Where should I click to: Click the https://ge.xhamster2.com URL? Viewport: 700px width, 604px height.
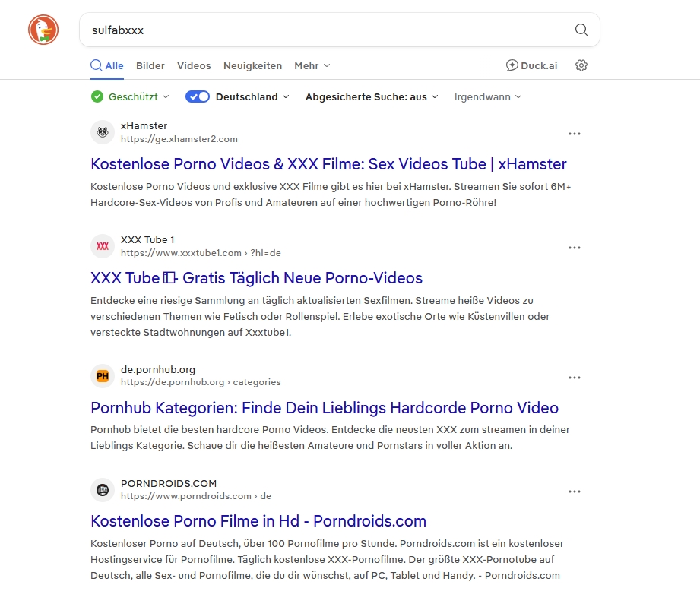(179, 139)
